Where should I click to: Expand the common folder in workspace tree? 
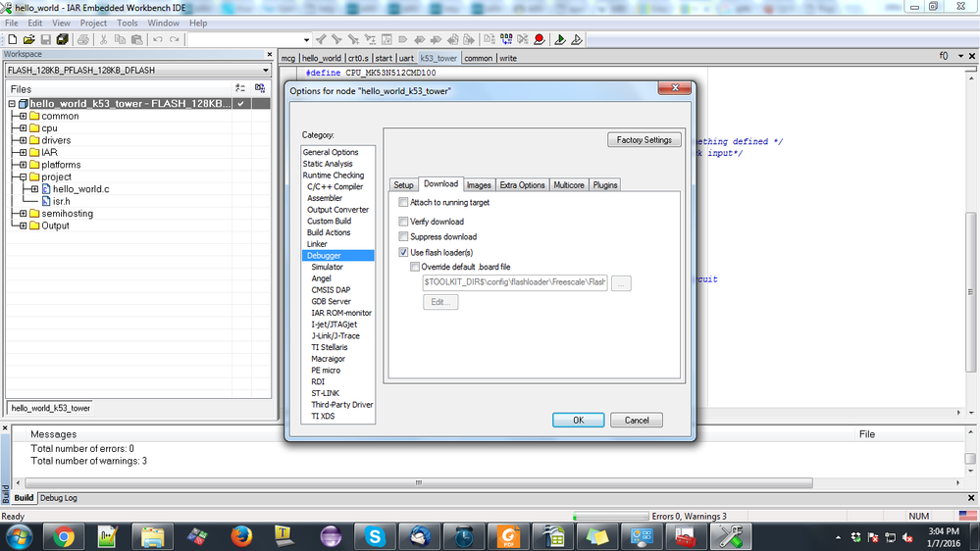coord(24,117)
